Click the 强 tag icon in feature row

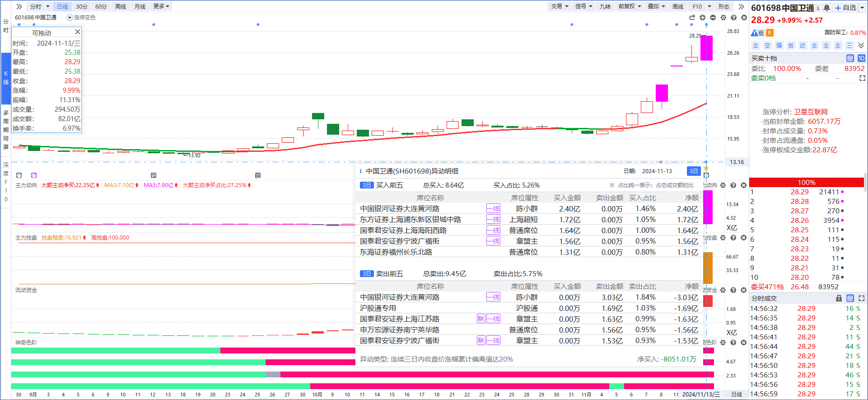point(779,46)
